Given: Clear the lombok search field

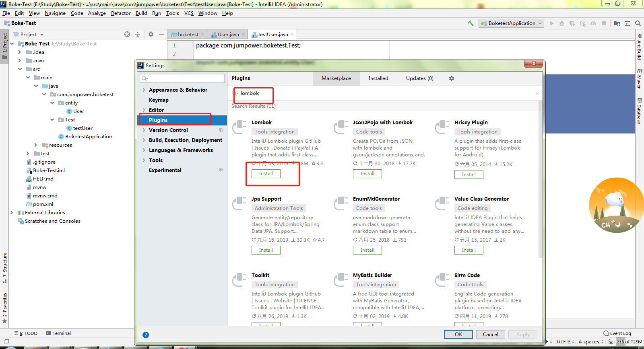Looking at the screenshot, I should pos(537,93).
